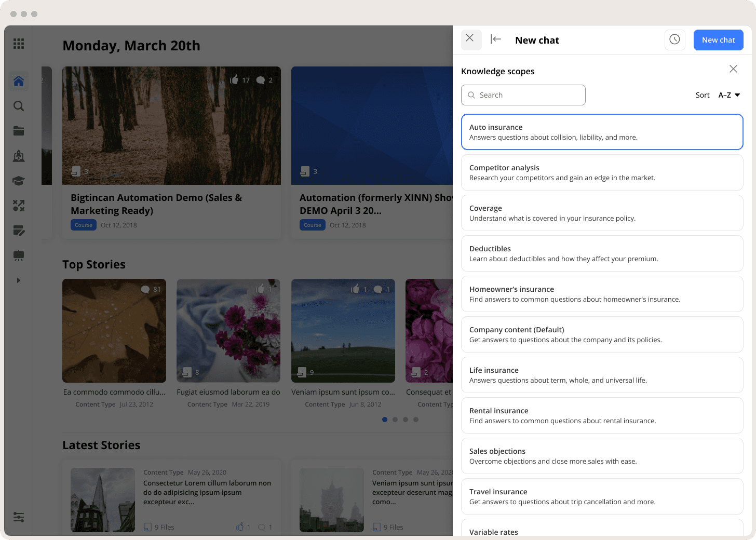Pick the Life insurance scope
756x540 pixels.
(x=602, y=375)
